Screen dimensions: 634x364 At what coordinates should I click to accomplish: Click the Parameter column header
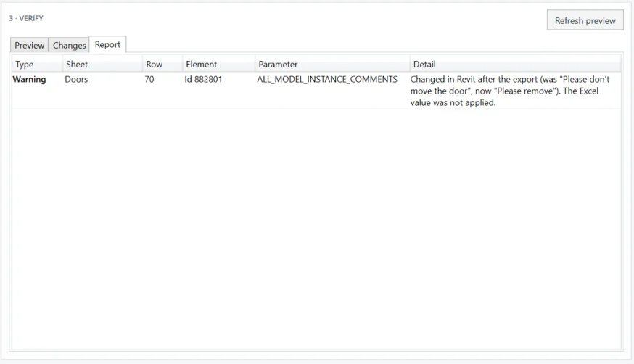pos(332,65)
